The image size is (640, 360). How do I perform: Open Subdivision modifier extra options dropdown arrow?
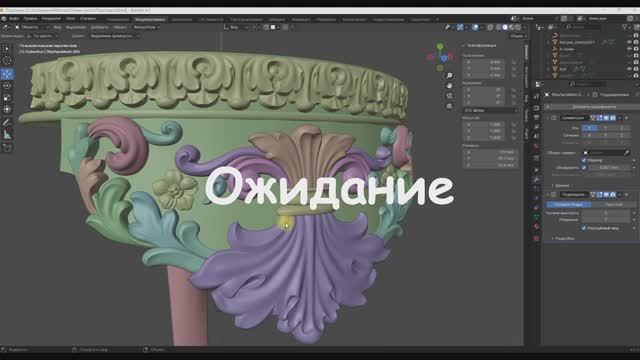click(620, 195)
